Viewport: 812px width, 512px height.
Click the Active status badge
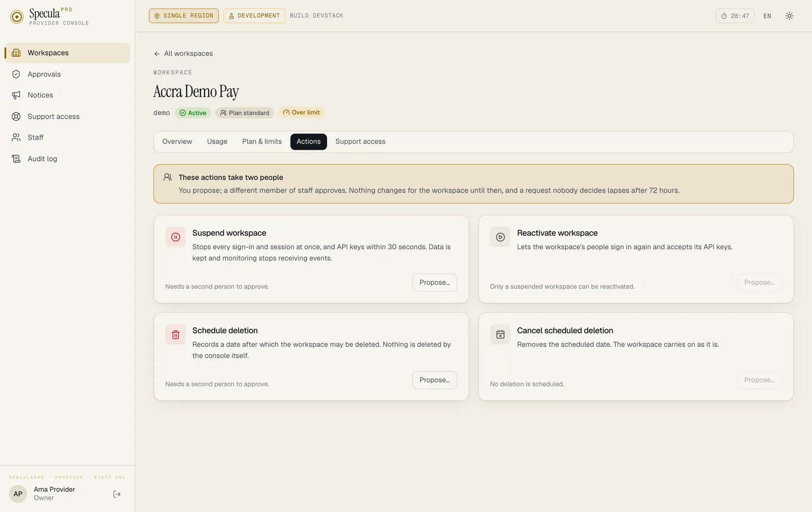(193, 113)
